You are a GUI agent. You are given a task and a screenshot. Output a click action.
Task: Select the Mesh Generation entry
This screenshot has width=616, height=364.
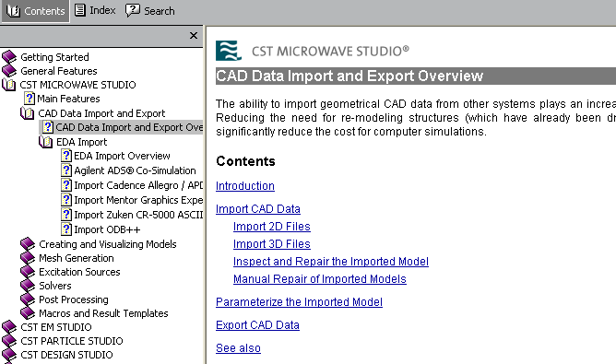[77, 258]
